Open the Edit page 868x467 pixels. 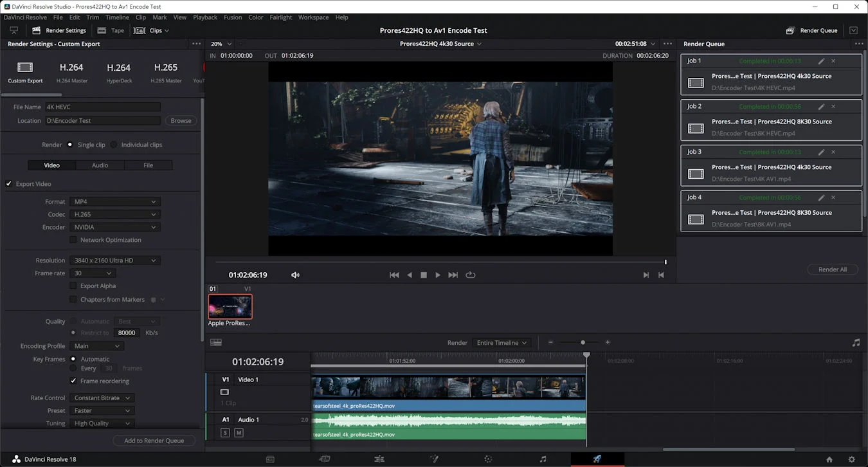point(379,459)
